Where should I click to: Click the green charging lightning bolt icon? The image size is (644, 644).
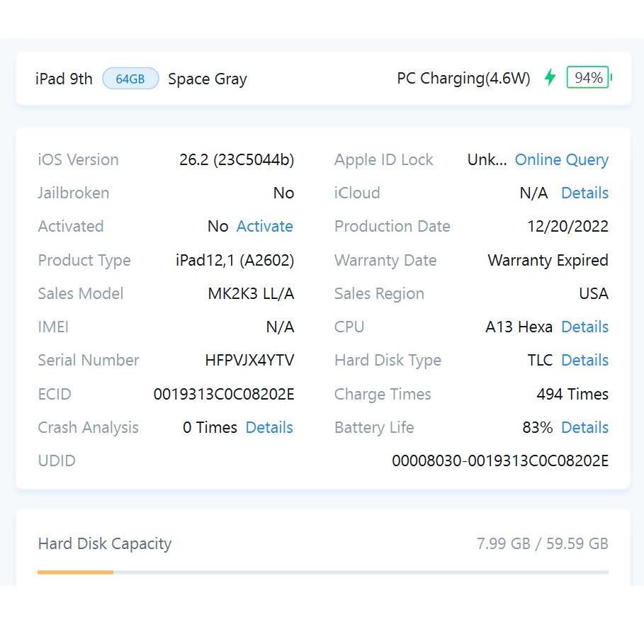550,78
